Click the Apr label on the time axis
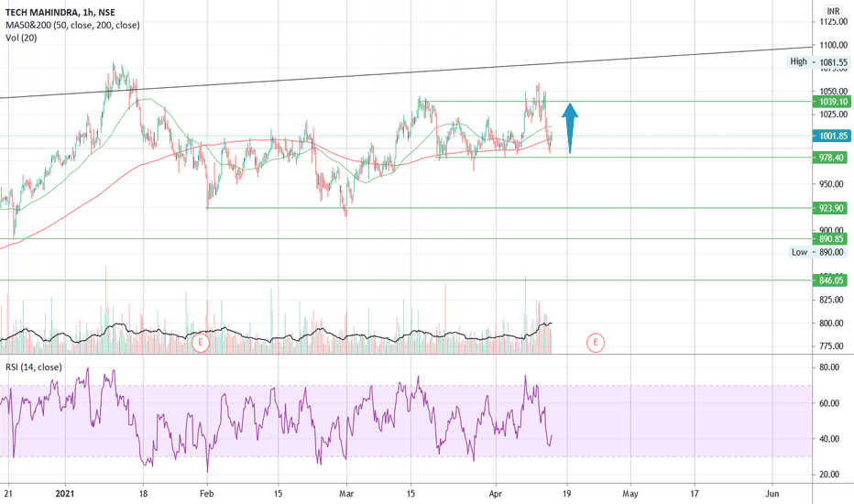This screenshot has height=504, width=854. tap(496, 494)
